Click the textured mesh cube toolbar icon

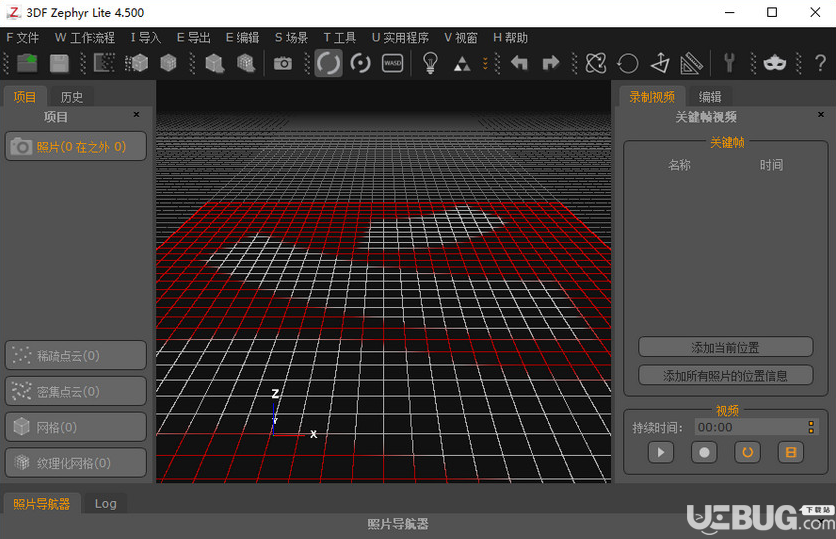[x=246, y=63]
